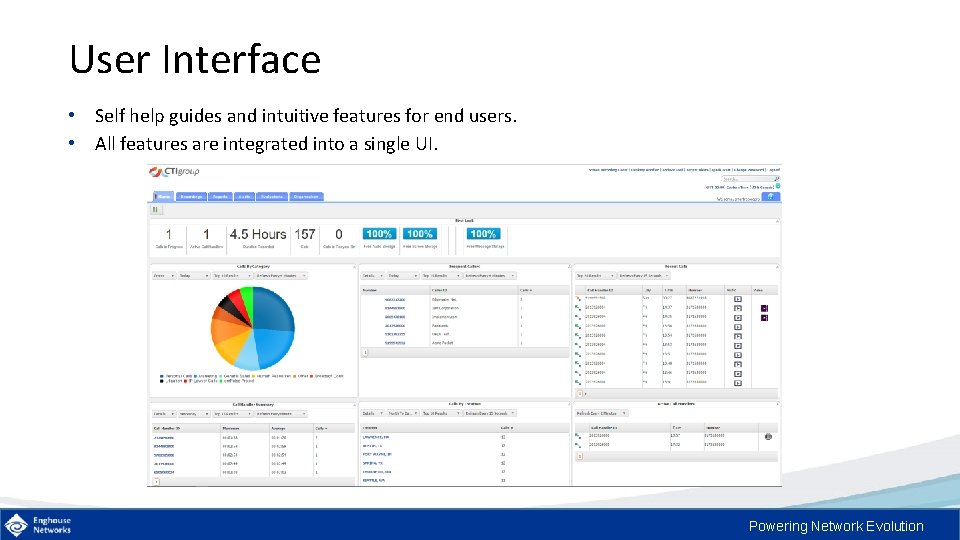Open refresh dropdown in Active Call Handlers panel

pos(601,414)
